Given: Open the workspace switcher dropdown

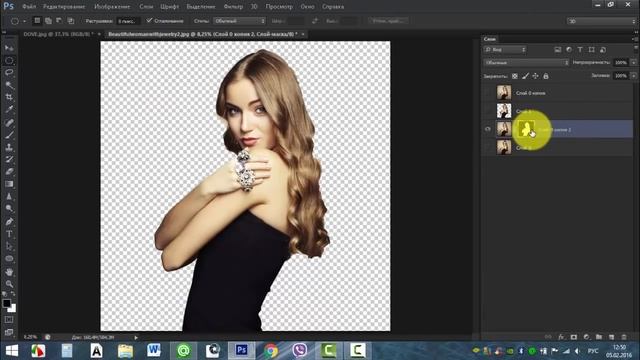Looking at the screenshot, I should (x=602, y=21).
